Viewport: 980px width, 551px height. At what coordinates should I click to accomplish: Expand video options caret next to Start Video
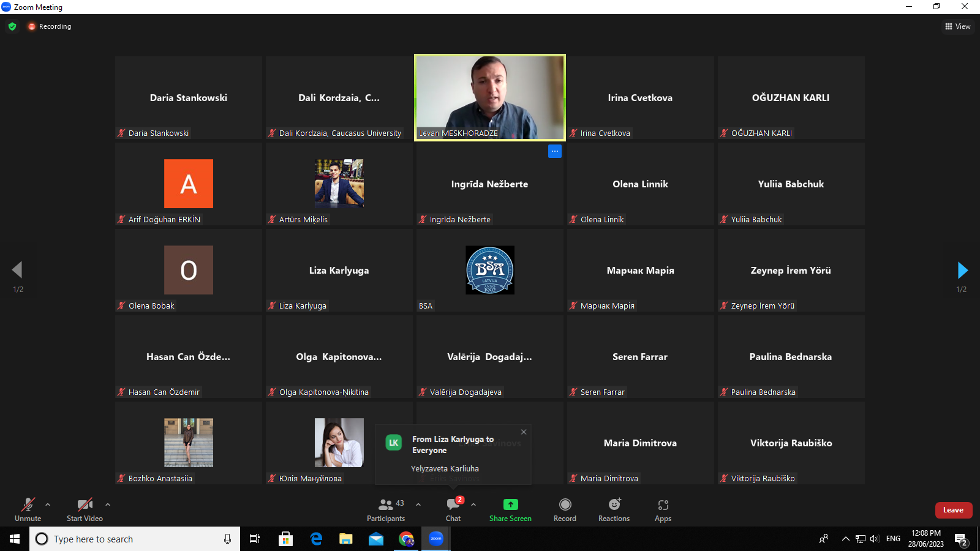click(108, 504)
